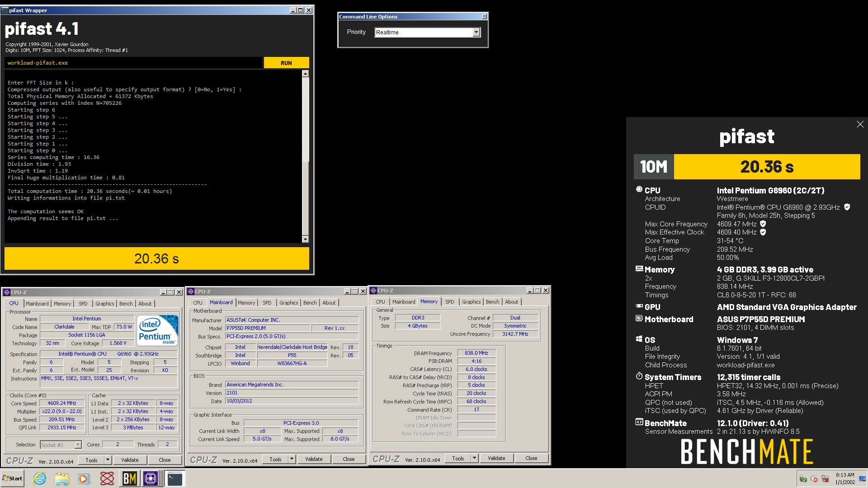Click the CPU-Z title icon in first CPU-Z window
The width and height of the screenshot is (868, 488).
7,292
